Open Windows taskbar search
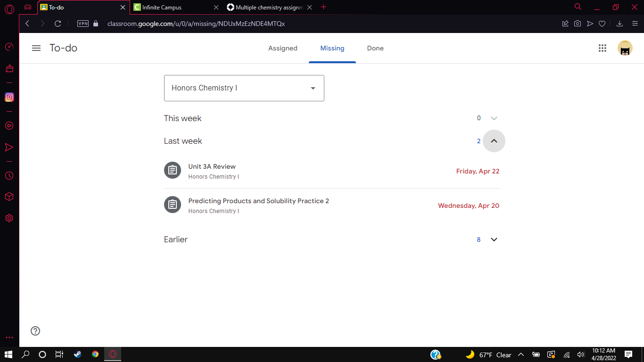Image resolution: width=644 pixels, height=362 pixels. click(26, 354)
